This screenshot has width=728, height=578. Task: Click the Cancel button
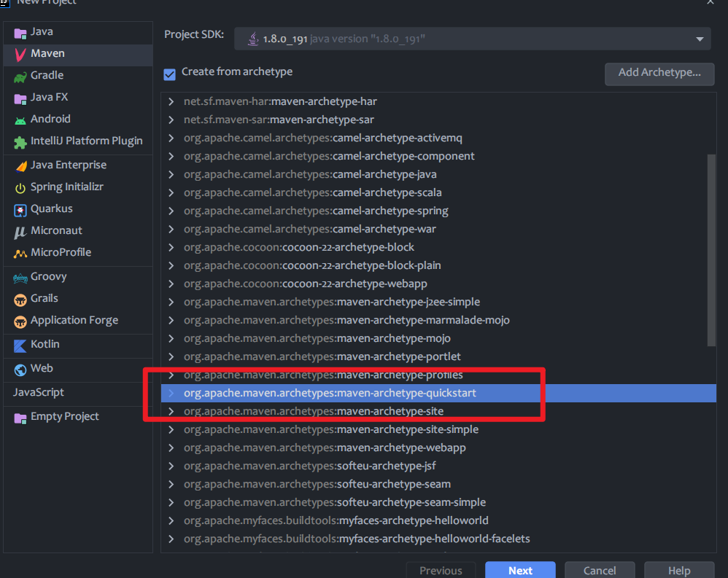click(600, 570)
